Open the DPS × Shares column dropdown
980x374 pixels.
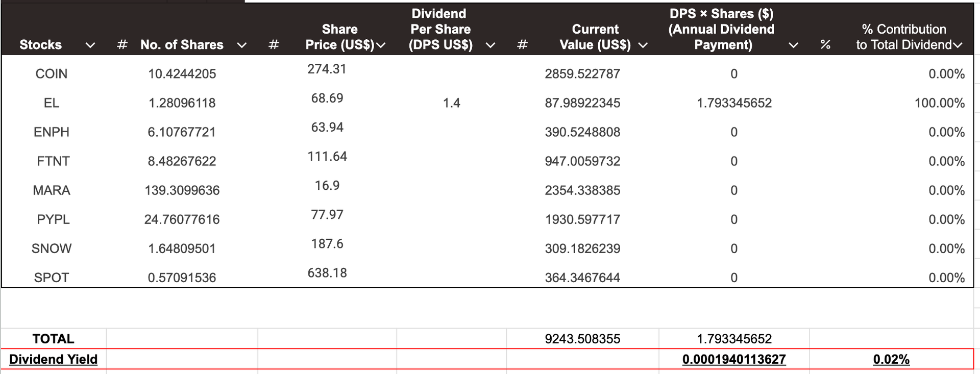point(793,45)
